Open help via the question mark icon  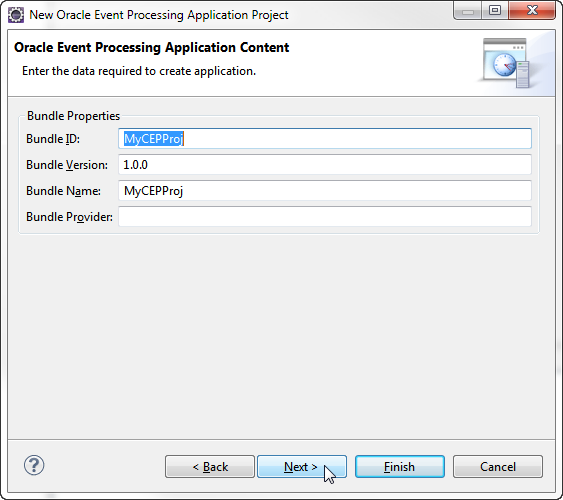34,466
